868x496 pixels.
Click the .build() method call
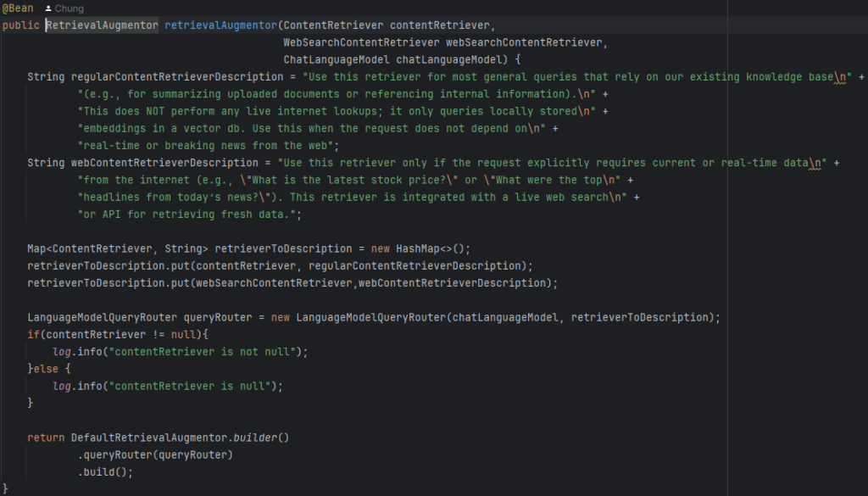(106, 472)
